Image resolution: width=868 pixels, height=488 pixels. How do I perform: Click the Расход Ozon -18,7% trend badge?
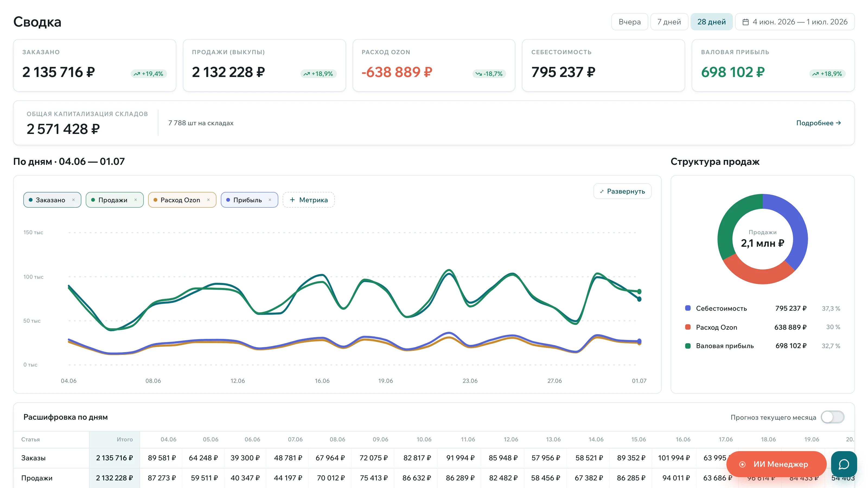click(x=489, y=74)
